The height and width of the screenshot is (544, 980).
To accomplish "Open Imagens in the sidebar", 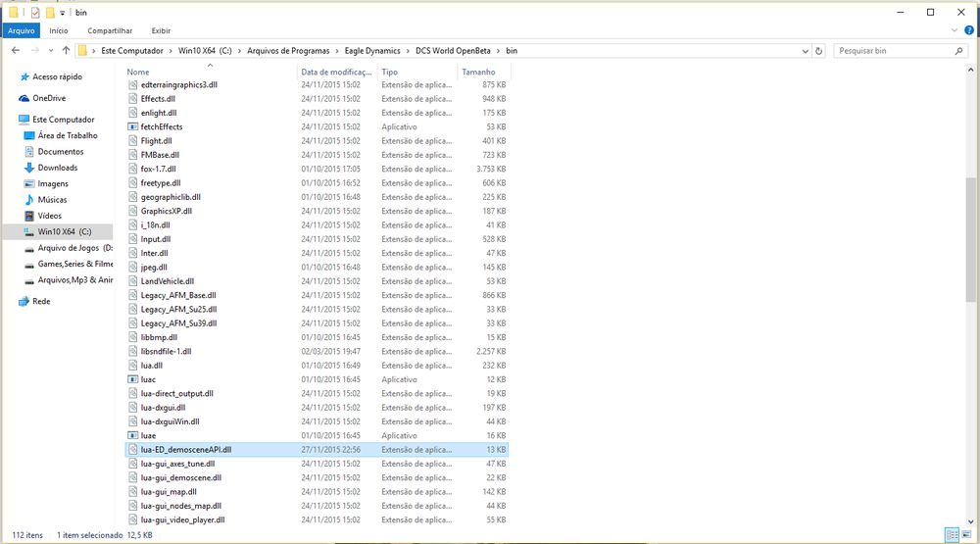I will [x=53, y=184].
